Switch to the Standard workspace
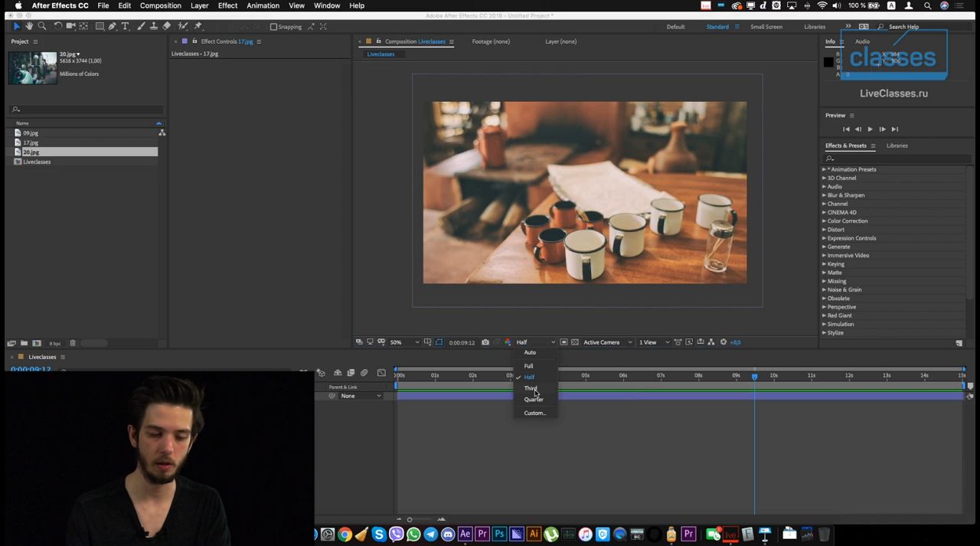The height and width of the screenshot is (546, 980). 717,27
